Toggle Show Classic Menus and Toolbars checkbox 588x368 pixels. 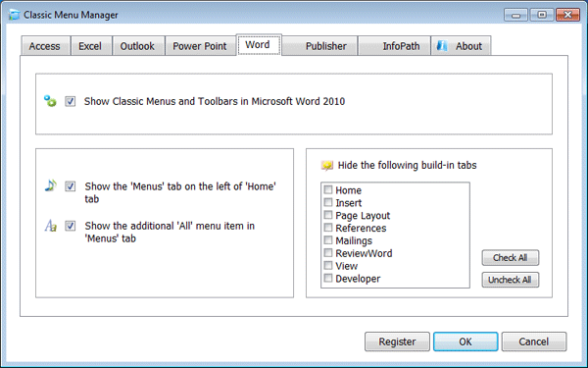coord(71,101)
